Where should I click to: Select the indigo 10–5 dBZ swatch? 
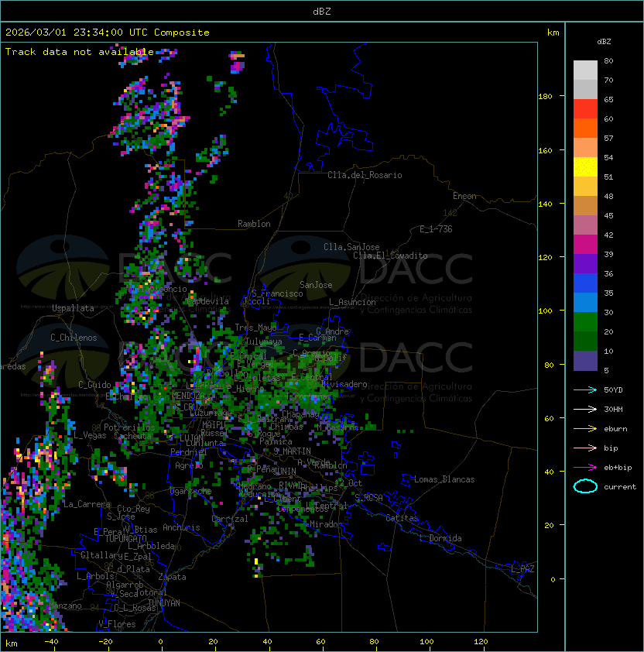point(585,361)
